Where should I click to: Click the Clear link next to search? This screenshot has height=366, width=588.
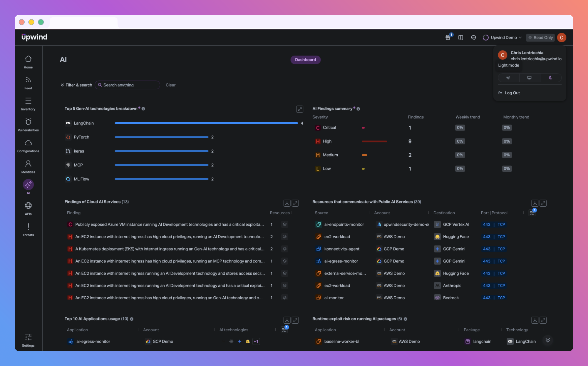[170, 85]
